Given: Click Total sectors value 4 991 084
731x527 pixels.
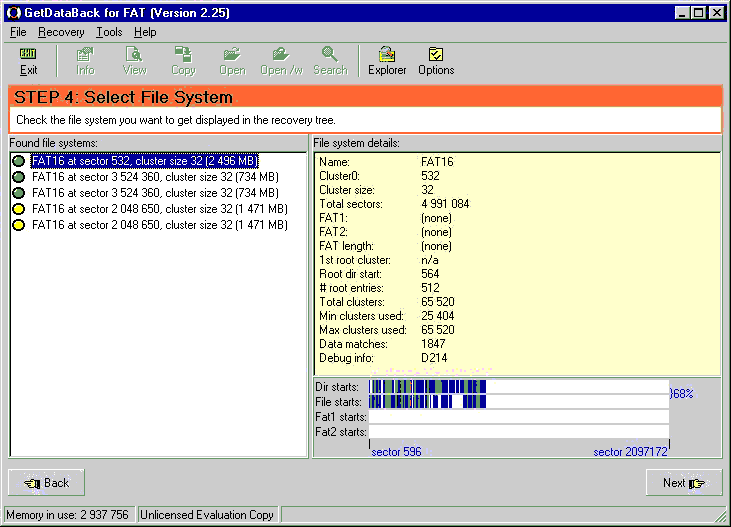Looking at the screenshot, I should (x=445, y=204).
